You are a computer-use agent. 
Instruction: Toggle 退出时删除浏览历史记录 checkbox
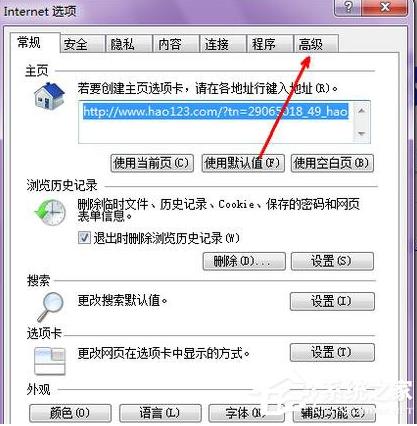84,238
